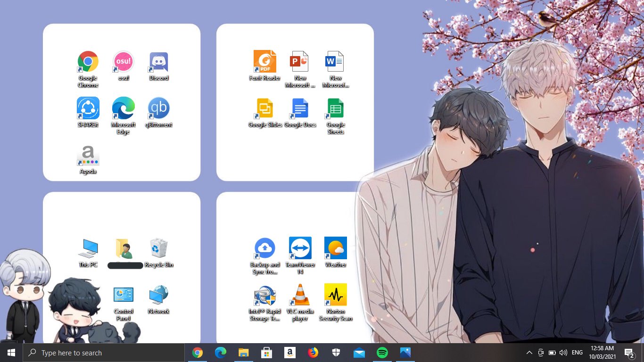Open Microsoft Edge from the taskbar
644x362 pixels.
221,353
